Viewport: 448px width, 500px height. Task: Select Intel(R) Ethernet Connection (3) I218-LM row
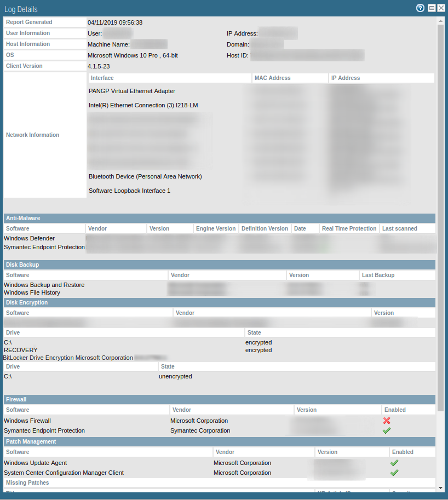tap(143, 105)
